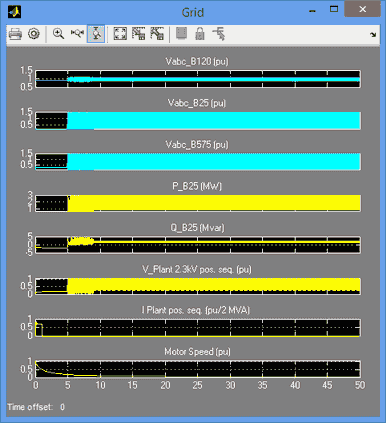Click the Vabc_B575 (pu) plot area
The width and height of the screenshot is (386, 423).
tap(198, 162)
